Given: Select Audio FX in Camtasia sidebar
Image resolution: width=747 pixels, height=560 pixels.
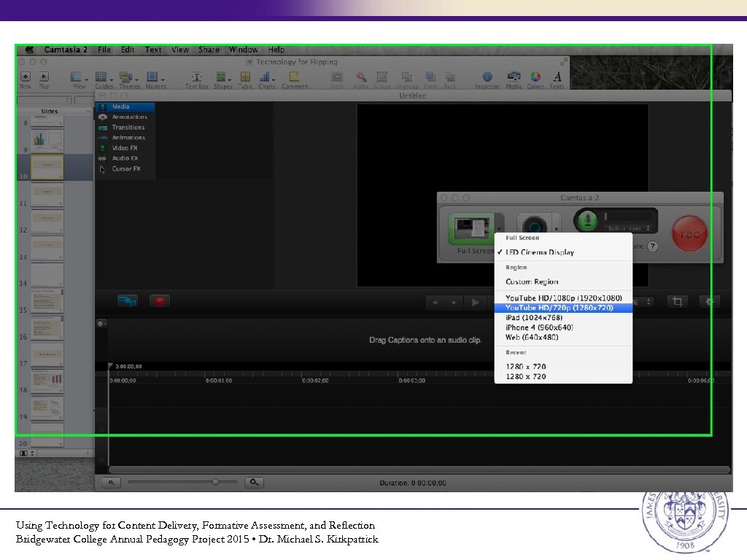Looking at the screenshot, I should [x=125, y=158].
